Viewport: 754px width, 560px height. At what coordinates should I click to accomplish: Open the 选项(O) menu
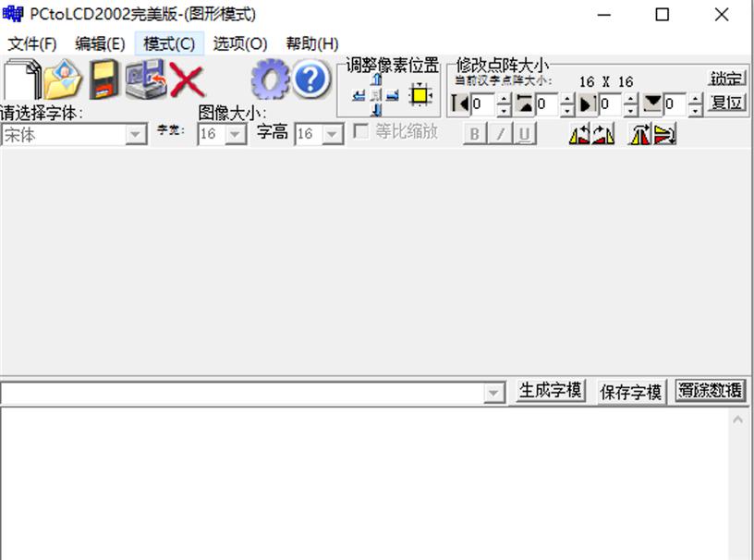pos(240,43)
